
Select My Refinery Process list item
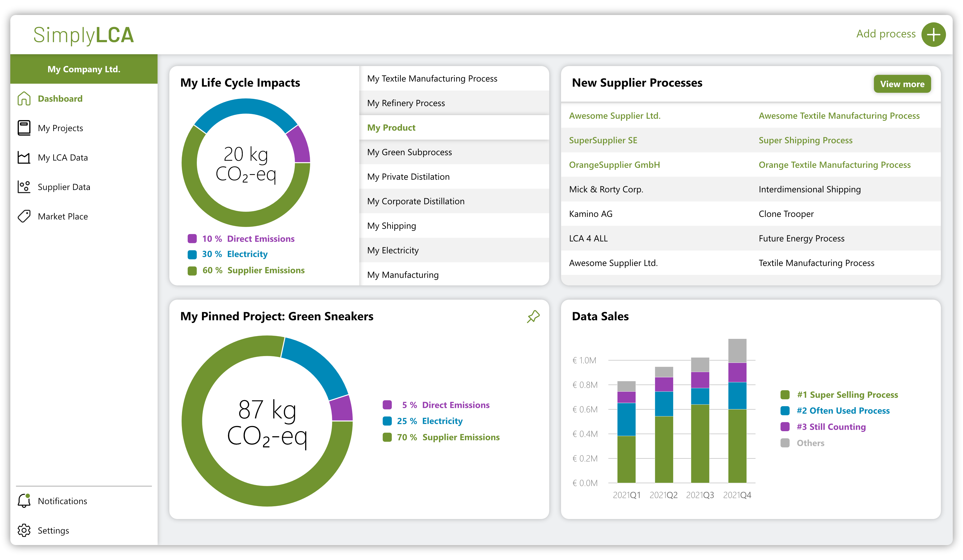point(406,103)
